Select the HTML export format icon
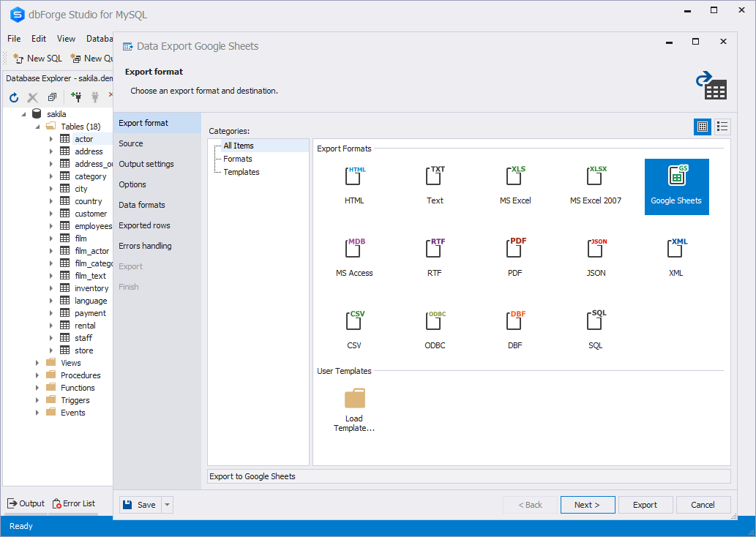 tap(354, 177)
